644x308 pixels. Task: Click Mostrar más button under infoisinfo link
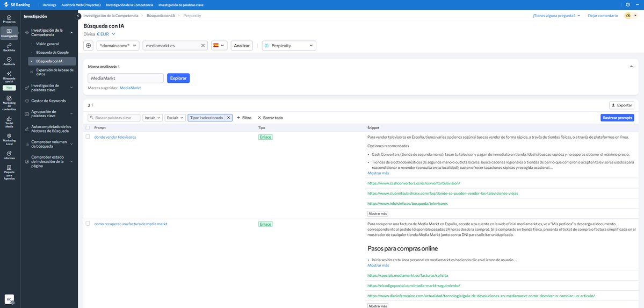pos(378,213)
